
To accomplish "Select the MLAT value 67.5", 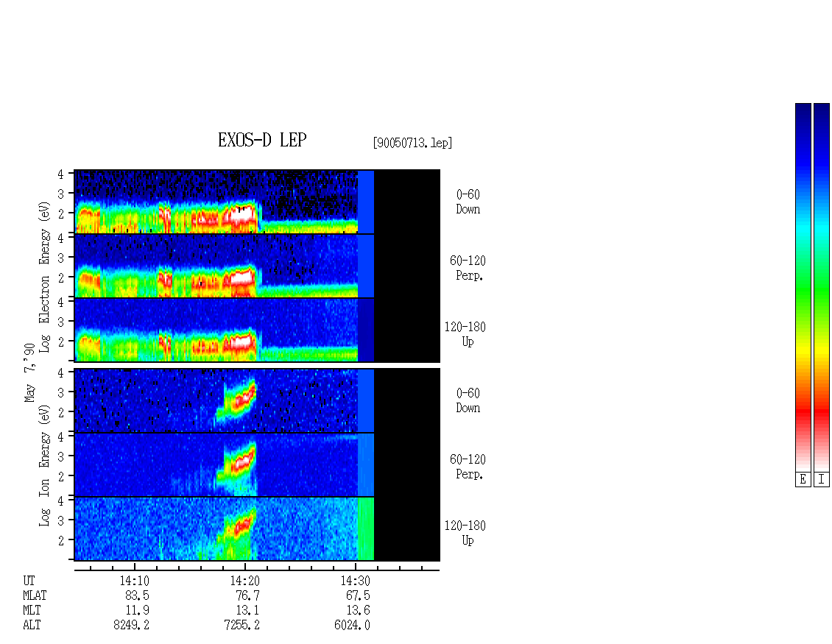I will 358,595.
